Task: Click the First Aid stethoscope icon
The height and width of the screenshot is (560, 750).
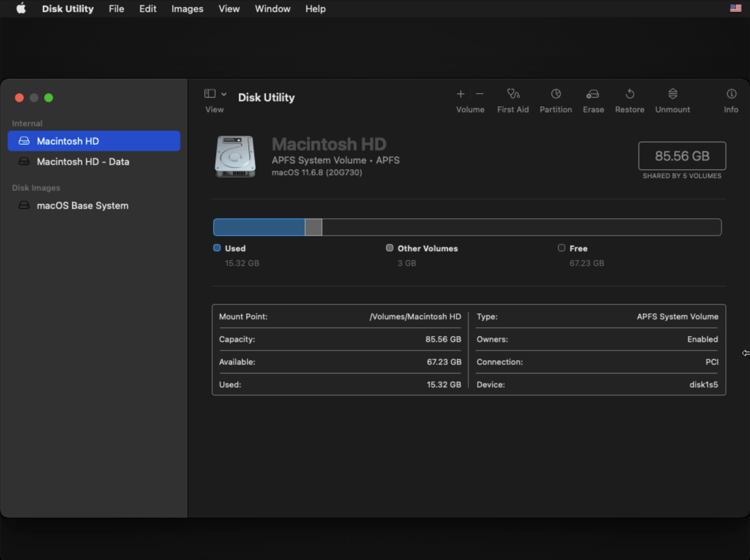Action: (x=513, y=94)
